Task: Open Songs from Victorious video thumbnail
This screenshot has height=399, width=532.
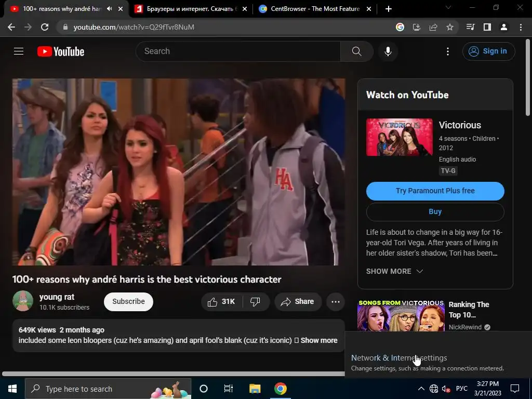Action: (x=401, y=315)
